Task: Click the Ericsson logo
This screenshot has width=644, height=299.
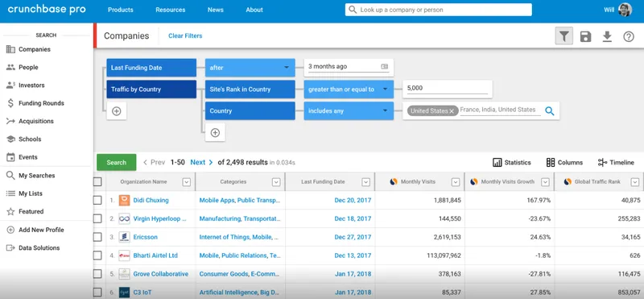Action: point(125,237)
